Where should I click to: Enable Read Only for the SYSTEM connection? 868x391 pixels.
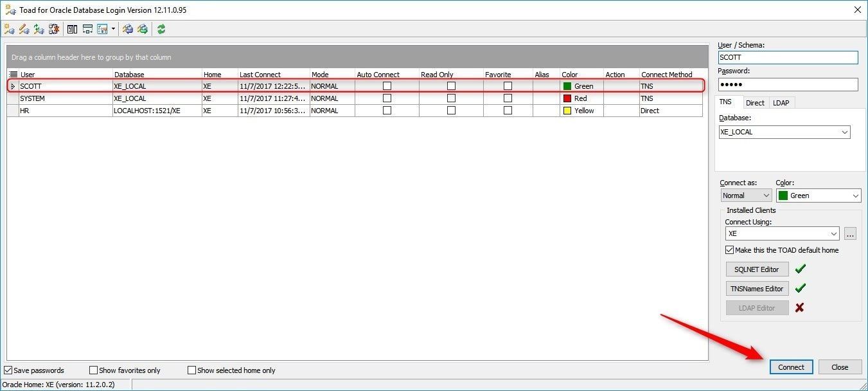coord(451,98)
